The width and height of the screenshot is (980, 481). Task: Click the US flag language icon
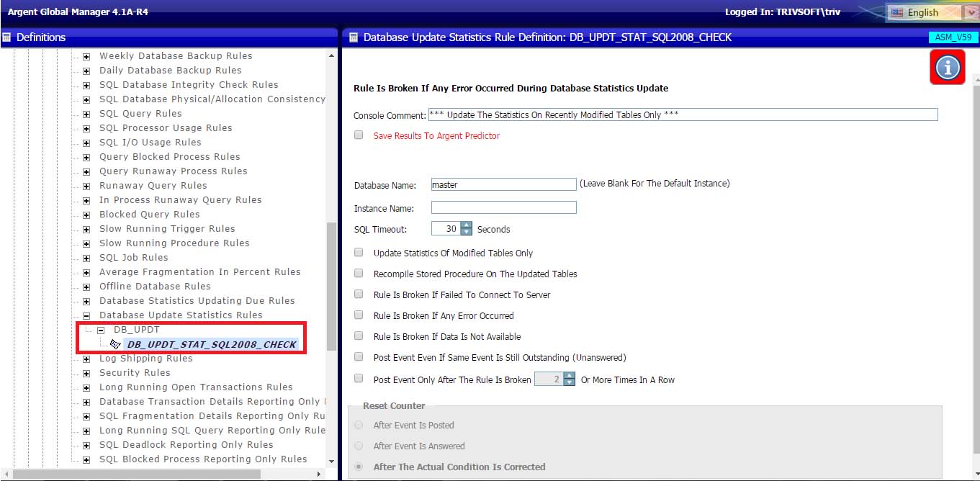896,12
